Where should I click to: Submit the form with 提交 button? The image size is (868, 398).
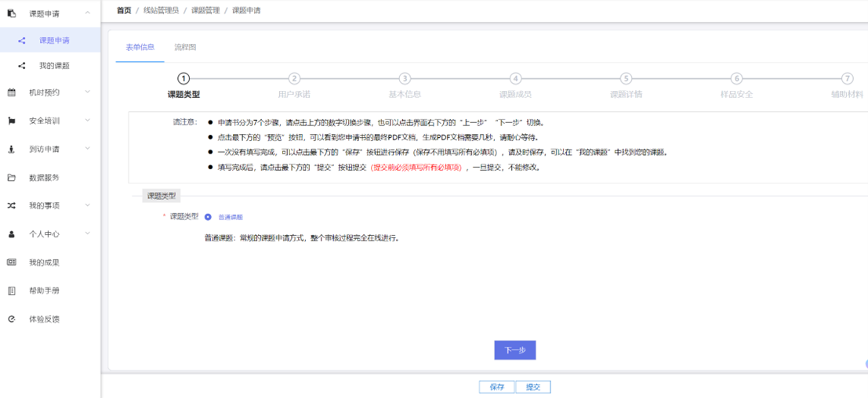533,387
